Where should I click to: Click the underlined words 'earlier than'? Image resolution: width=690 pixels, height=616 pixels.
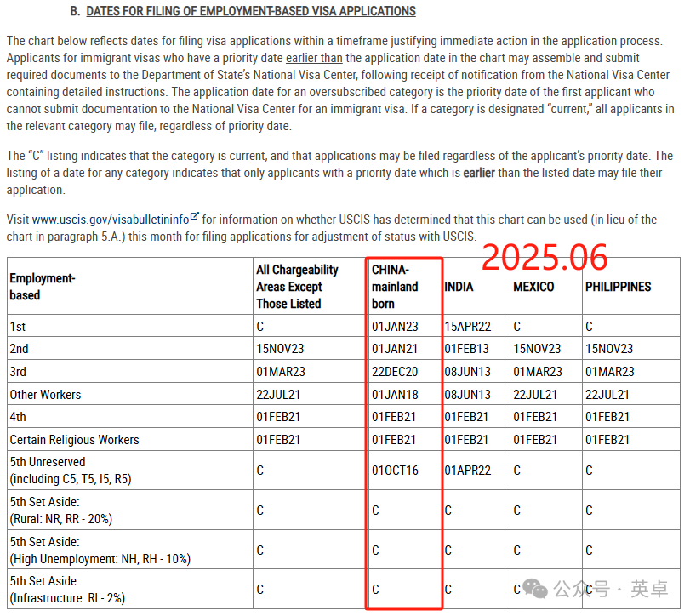click(314, 58)
